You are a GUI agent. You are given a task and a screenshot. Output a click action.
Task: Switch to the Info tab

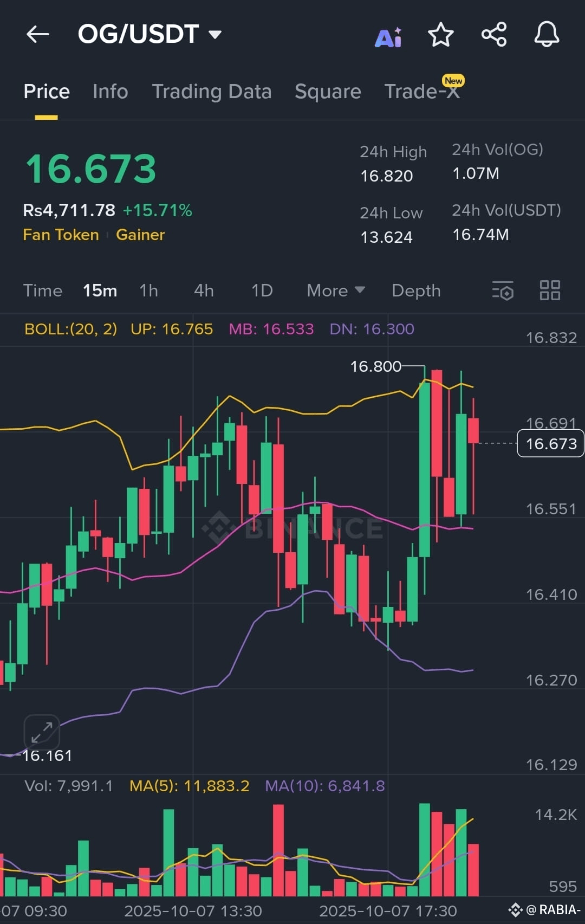110,92
